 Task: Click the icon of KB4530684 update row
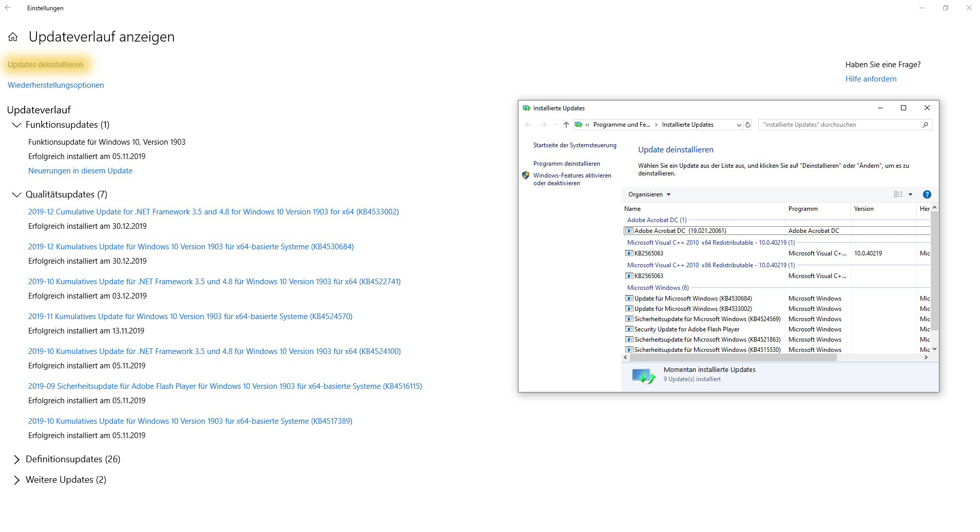[x=629, y=299]
